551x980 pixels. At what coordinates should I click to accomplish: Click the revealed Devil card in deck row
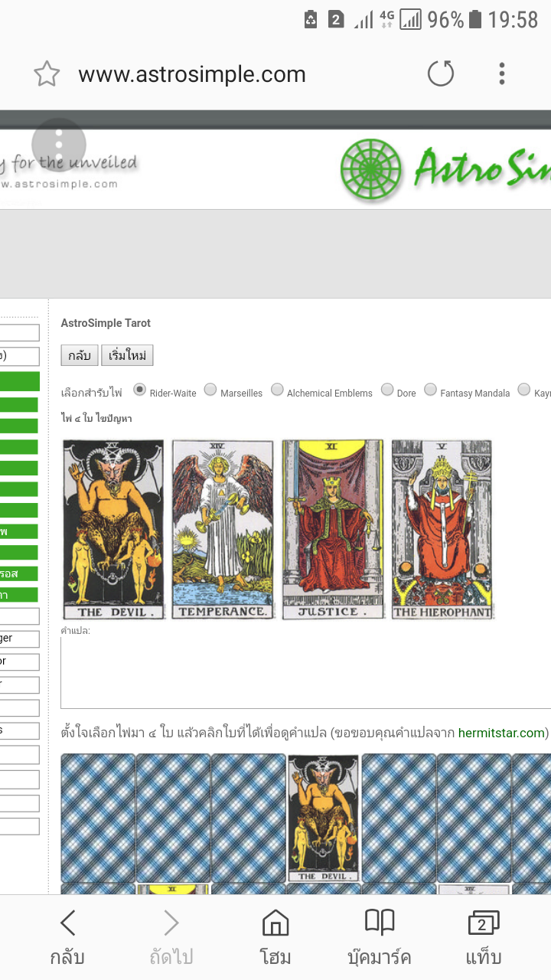(323, 818)
